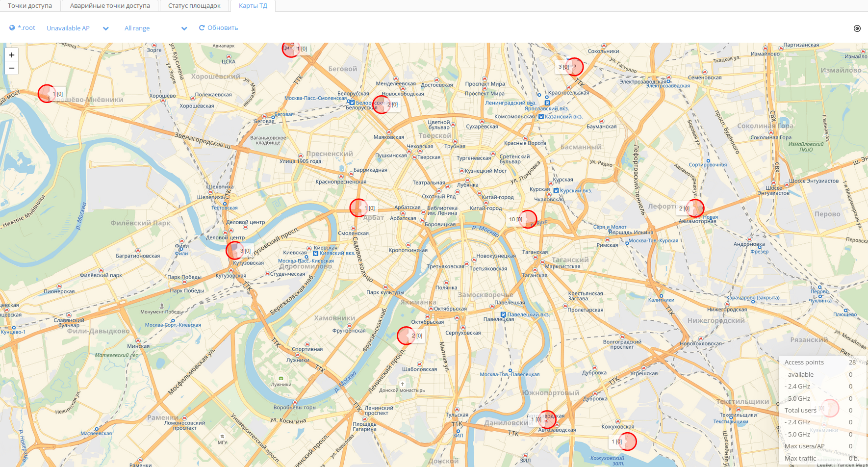The image size is (868, 467).
Task: Click the Обновить refresh button
Action: pyautogui.click(x=218, y=28)
